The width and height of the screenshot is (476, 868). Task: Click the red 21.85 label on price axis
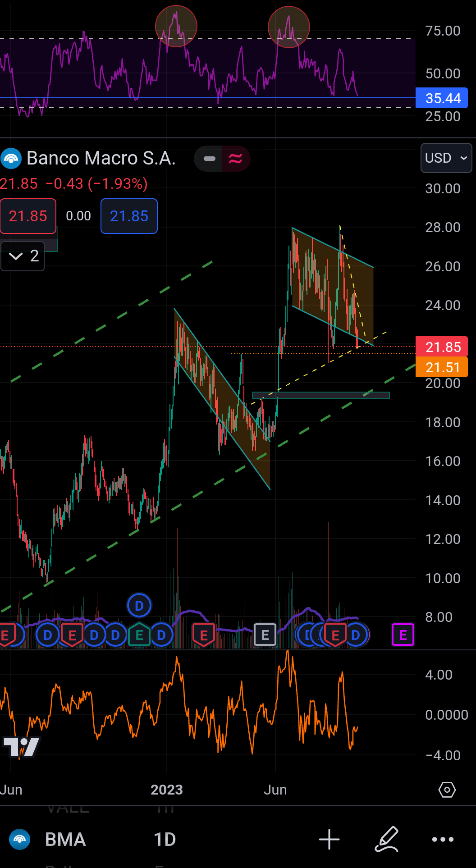pos(442,347)
